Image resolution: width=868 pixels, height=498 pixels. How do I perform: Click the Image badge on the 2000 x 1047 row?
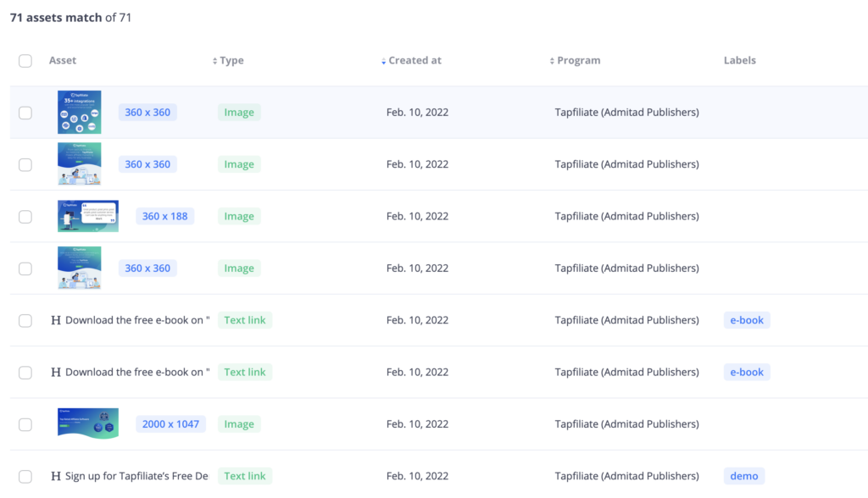[x=238, y=423]
